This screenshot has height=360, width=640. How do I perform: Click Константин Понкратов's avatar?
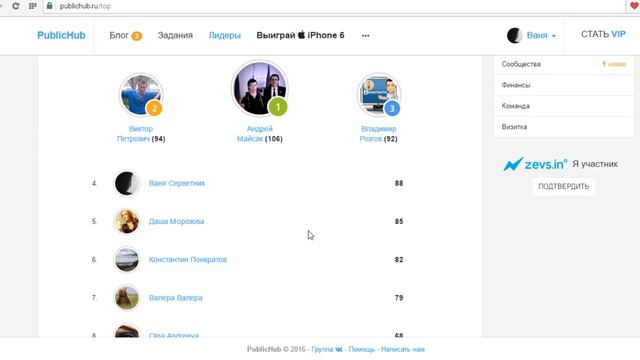pyautogui.click(x=127, y=260)
